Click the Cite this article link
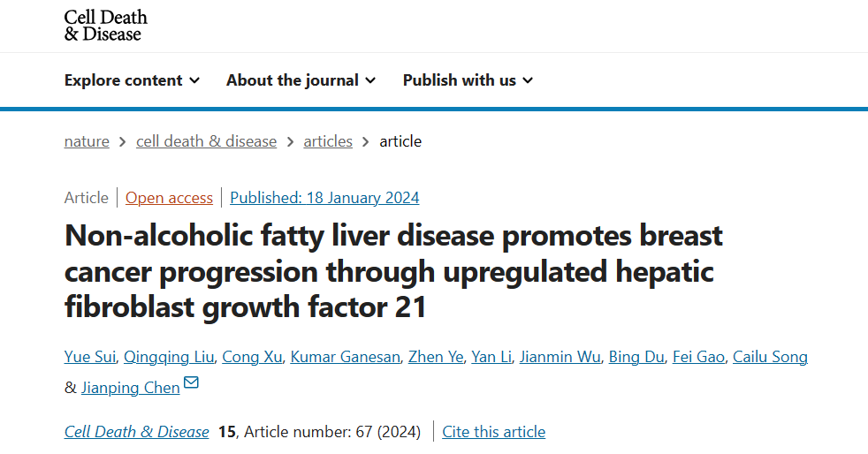This screenshot has width=868, height=454. [493, 432]
